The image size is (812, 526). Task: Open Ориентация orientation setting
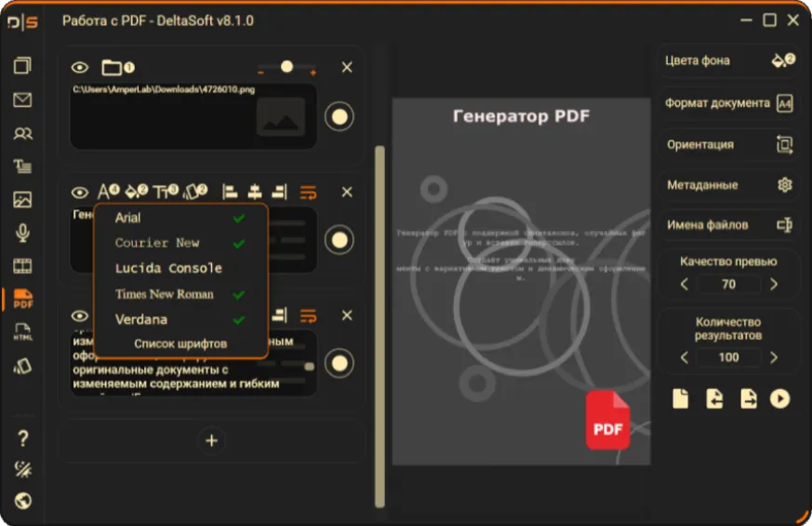coord(728,144)
